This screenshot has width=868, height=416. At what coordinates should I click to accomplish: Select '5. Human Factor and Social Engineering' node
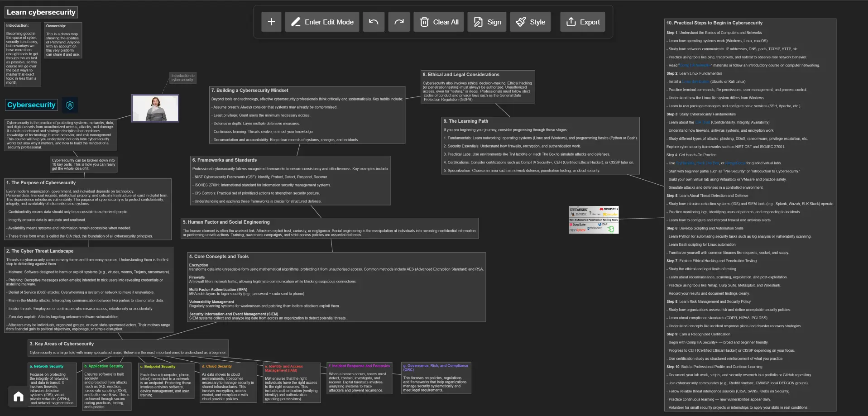(x=330, y=228)
